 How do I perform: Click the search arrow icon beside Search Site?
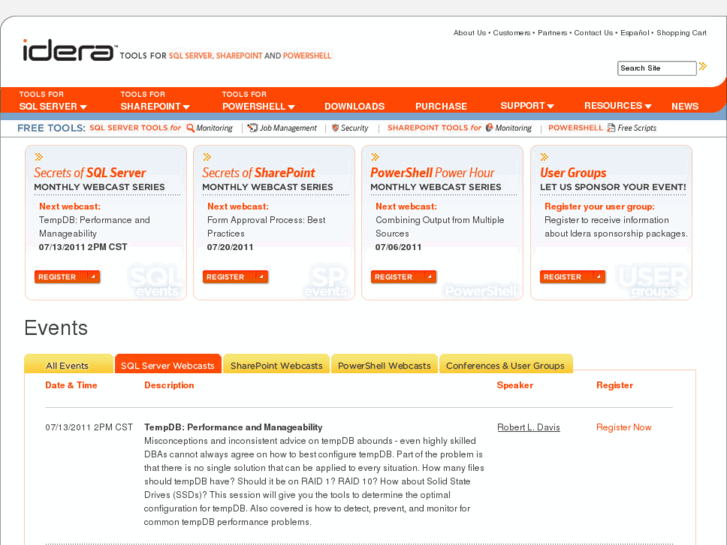coord(703,66)
